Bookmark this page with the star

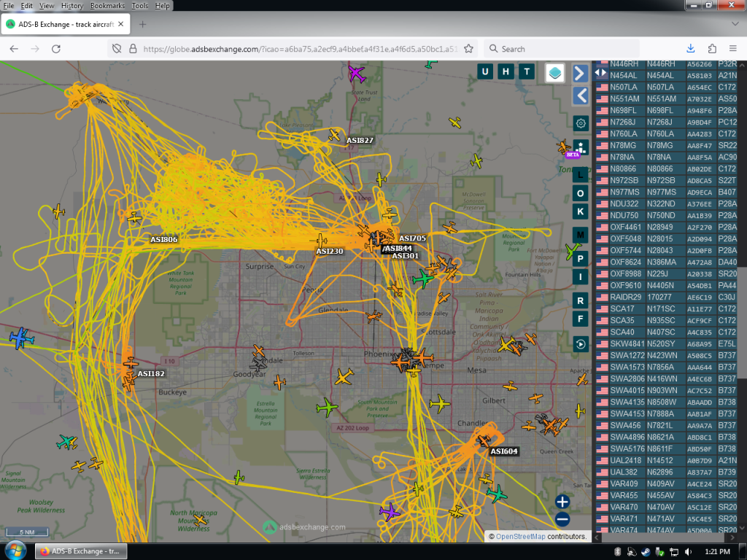pos(469,49)
